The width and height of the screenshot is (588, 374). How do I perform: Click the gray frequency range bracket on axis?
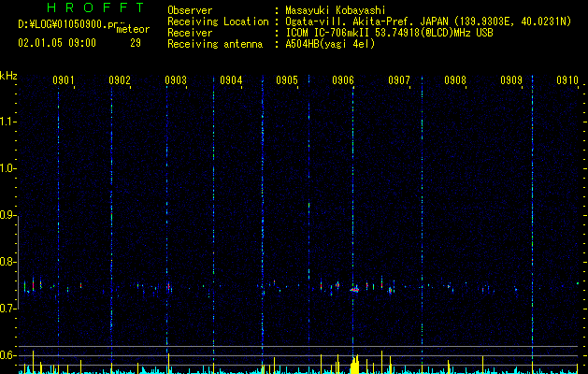[19, 262]
